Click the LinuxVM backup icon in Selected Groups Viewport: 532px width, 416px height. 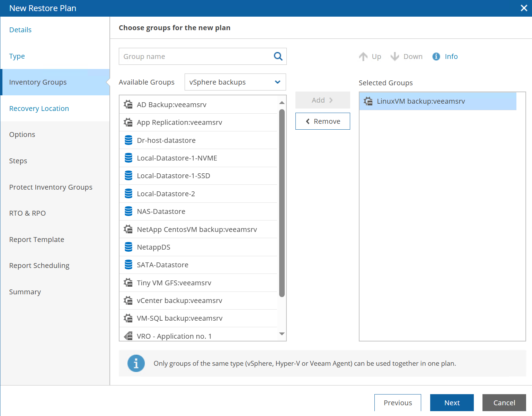pos(368,101)
